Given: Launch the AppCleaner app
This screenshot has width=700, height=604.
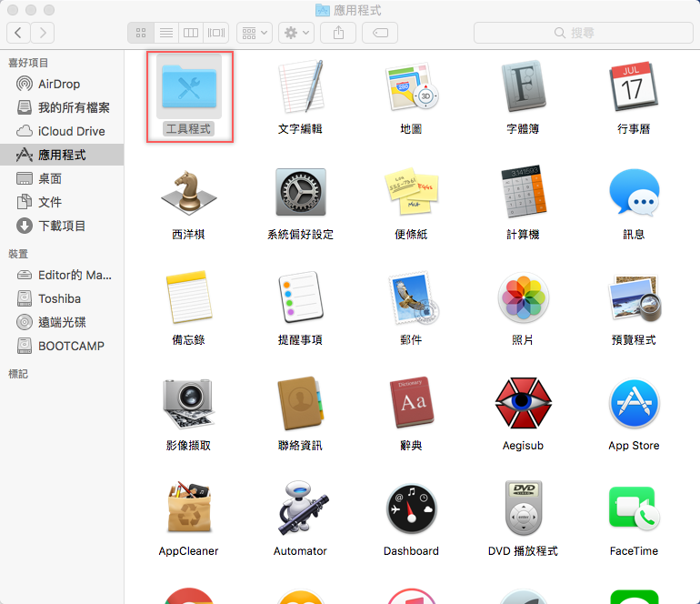Looking at the screenshot, I should [x=189, y=508].
